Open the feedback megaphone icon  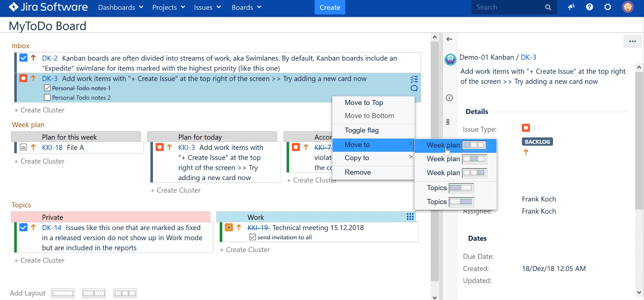coord(571,7)
